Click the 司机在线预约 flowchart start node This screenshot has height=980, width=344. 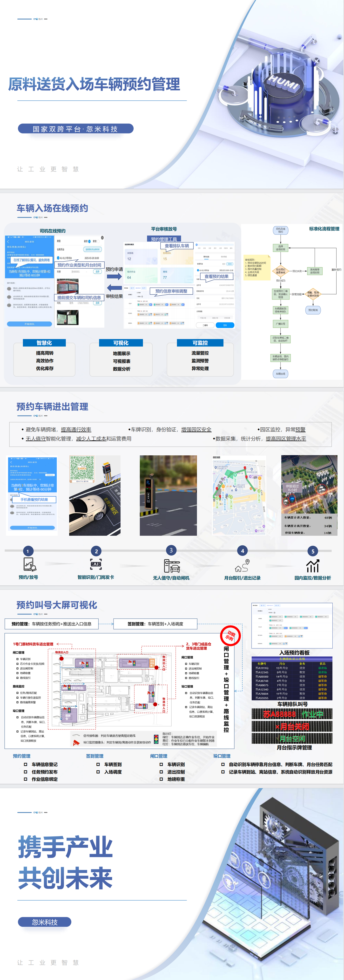pyautogui.click(x=281, y=230)
